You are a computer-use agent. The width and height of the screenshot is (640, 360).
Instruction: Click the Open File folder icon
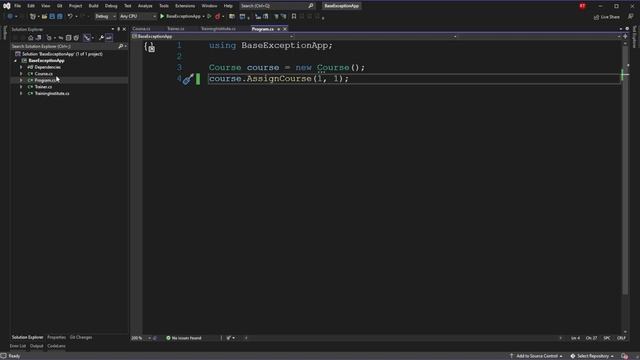44,16
